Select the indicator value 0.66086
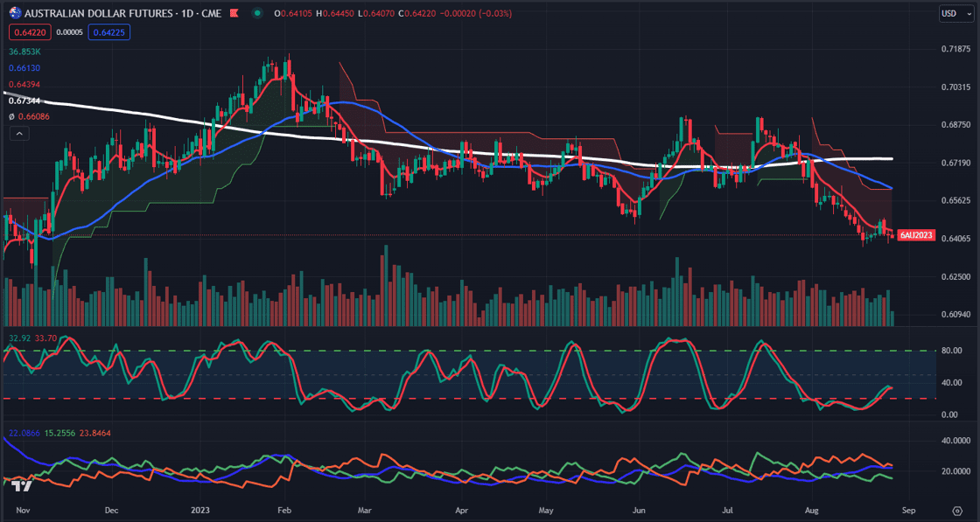 [34, 116]
